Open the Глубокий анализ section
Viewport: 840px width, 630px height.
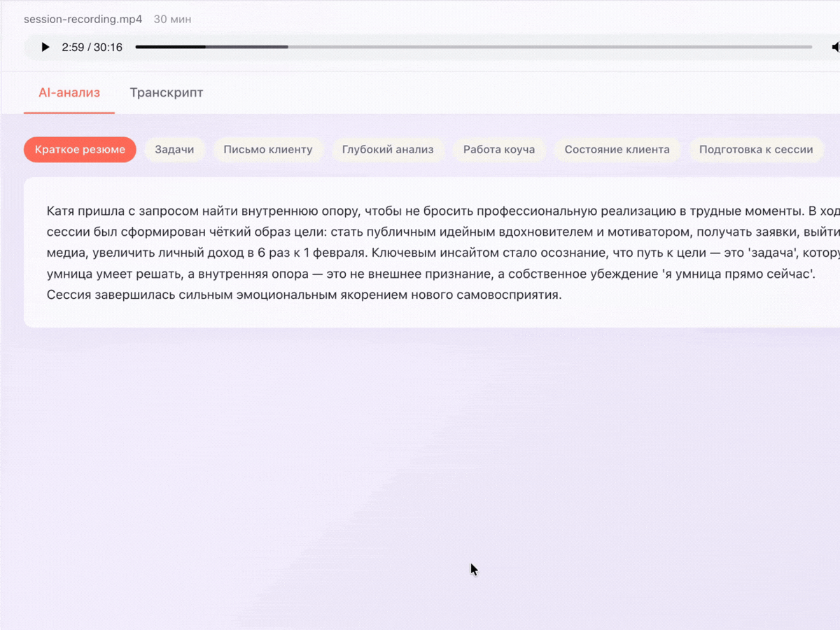[388, 149]
